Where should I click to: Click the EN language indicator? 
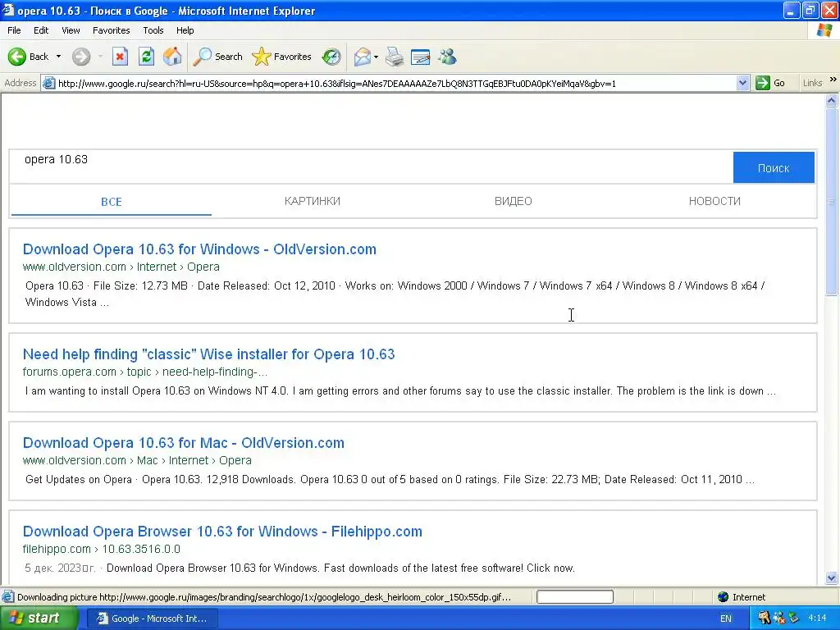tap(725, 619)
